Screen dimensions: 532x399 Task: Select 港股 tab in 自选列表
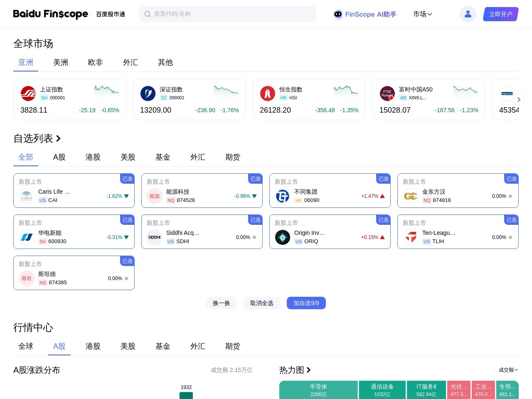pyautogui.click(x=93, y=157)
